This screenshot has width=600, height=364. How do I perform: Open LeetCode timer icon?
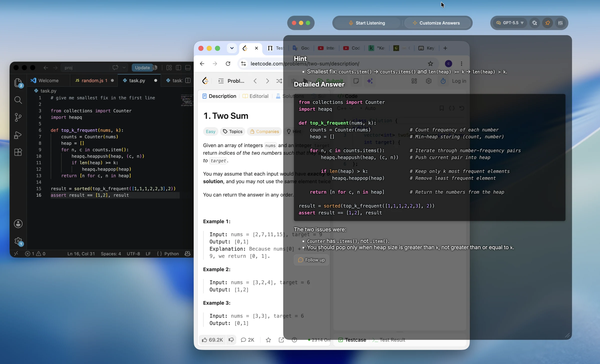[443, 81]
